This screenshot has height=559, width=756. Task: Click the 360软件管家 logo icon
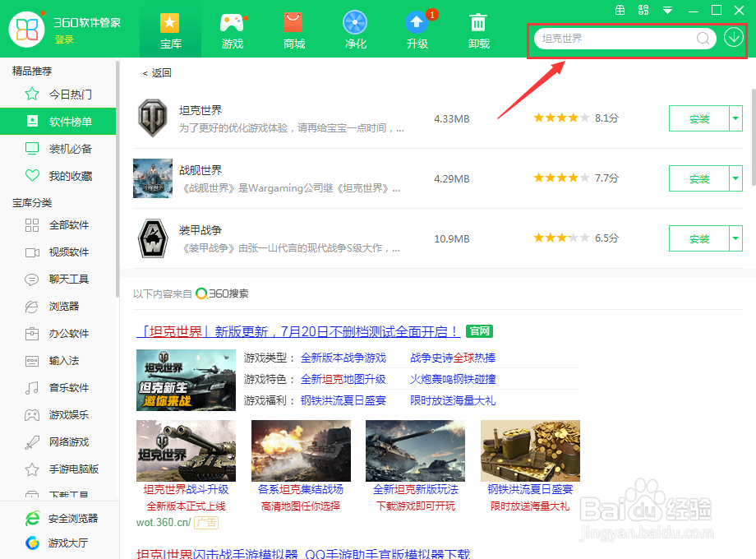(x=27, y=29)
